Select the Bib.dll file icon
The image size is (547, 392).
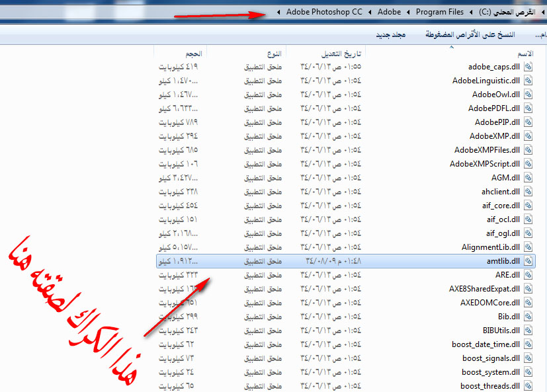[x=528, y=317]
